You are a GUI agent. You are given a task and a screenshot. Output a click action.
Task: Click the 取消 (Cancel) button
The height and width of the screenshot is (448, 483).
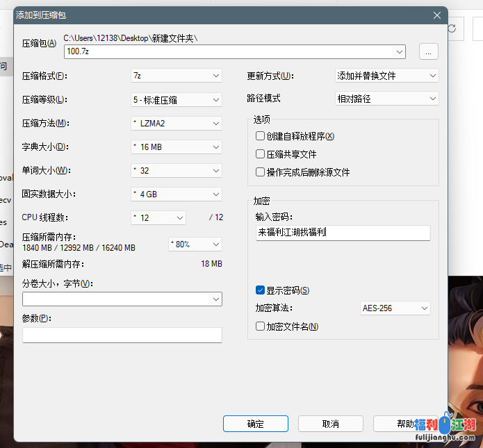click(x=331, y=424)
